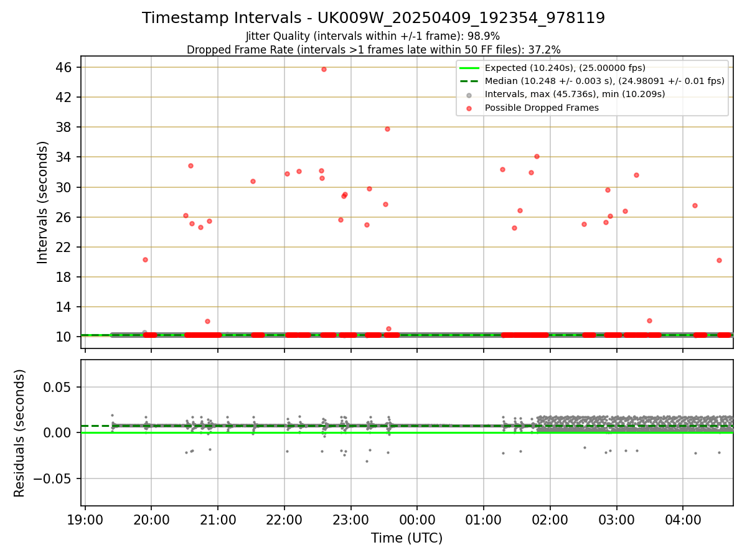Click the dashed dark green line sample in legend

coord(469,81)
